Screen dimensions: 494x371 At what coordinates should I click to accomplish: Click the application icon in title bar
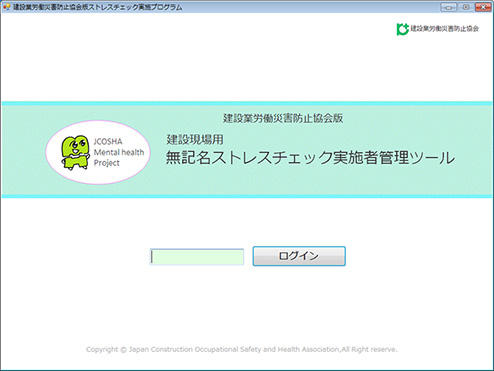coord(6,7)
